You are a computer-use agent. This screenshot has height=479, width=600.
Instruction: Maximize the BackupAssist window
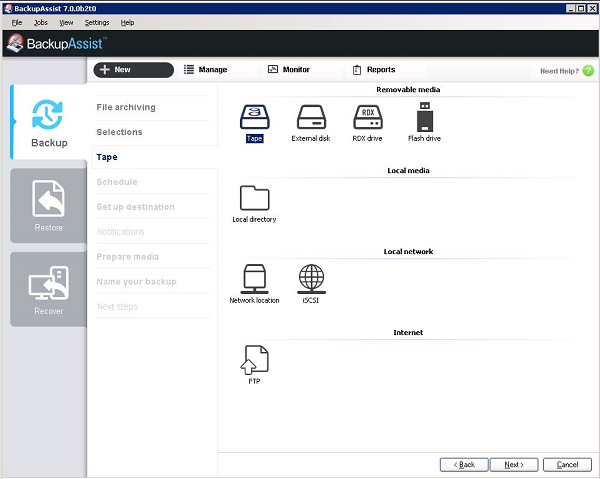pos(581,8)
